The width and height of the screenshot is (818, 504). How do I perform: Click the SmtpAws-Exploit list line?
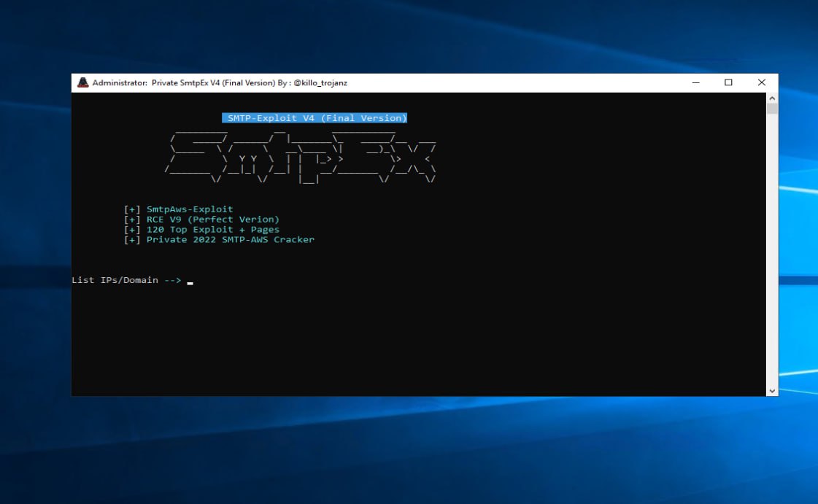click(190, 209)
